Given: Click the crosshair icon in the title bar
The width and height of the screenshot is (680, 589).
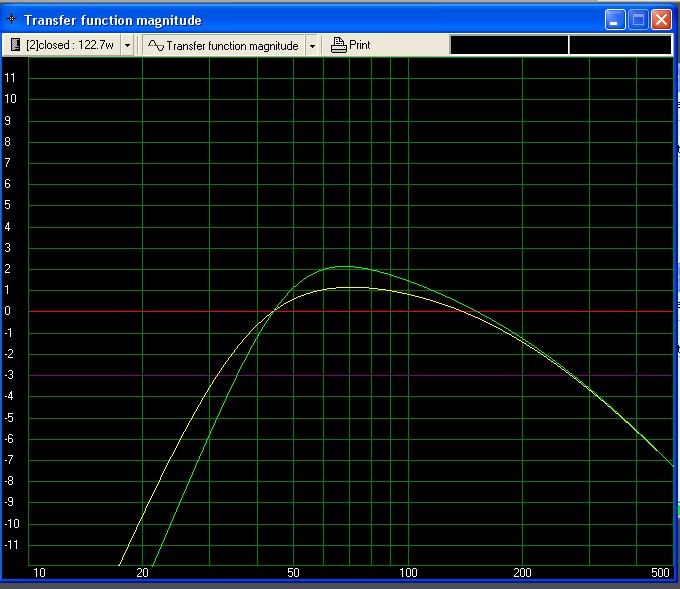Looking at the screenshot, I should click(11, 19).
